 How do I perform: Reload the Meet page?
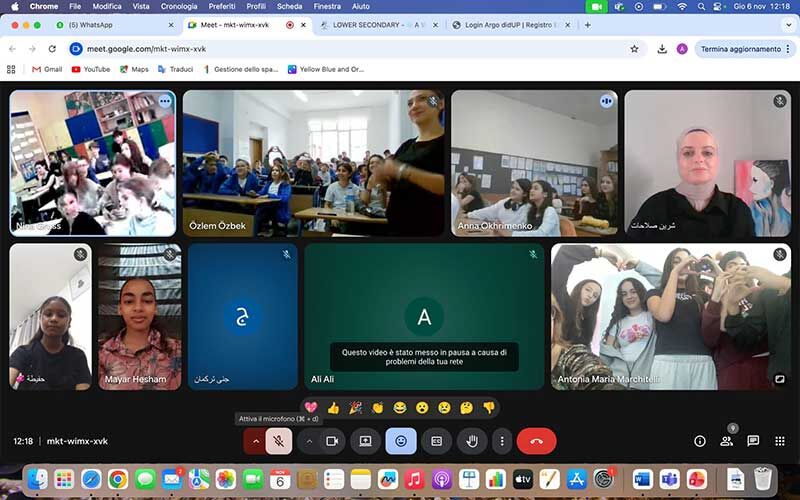pos(52,49)
